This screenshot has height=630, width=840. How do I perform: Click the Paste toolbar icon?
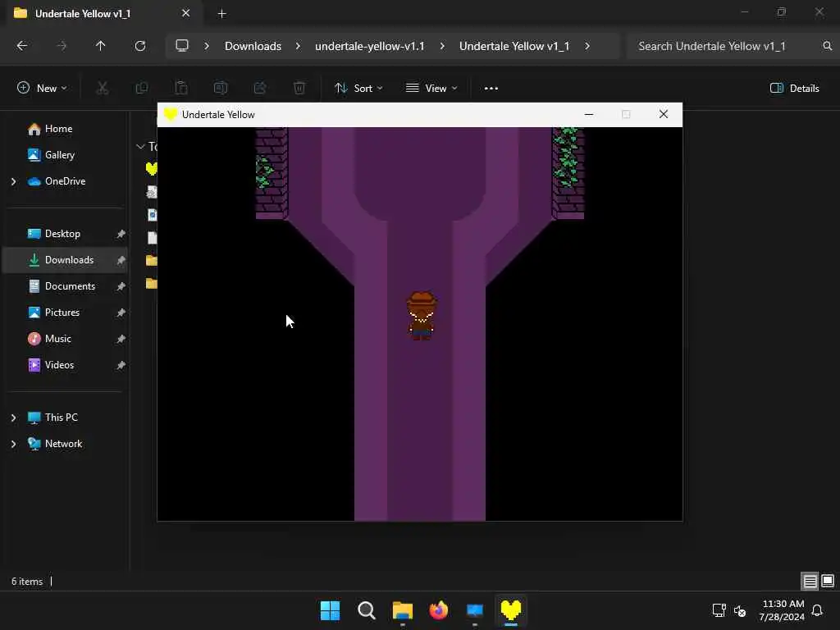181,88
